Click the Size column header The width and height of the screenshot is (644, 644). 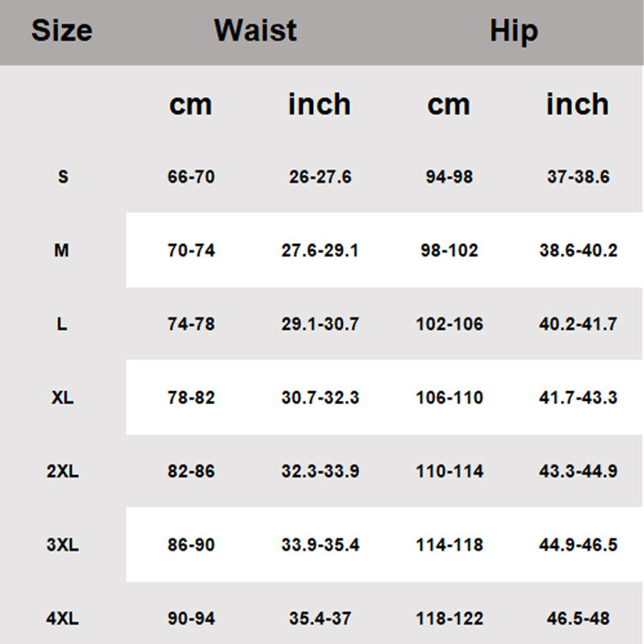(x=62, y=31)
